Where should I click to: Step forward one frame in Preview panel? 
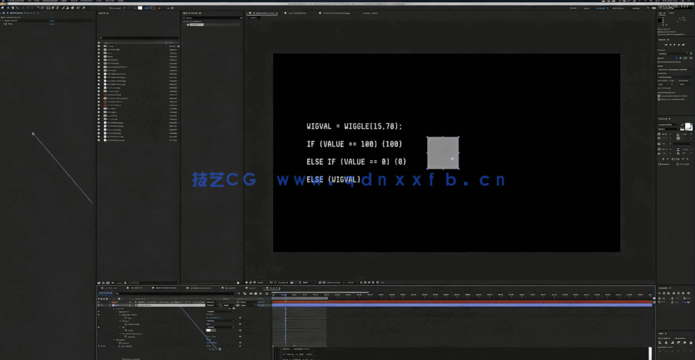tap(679, 45)
